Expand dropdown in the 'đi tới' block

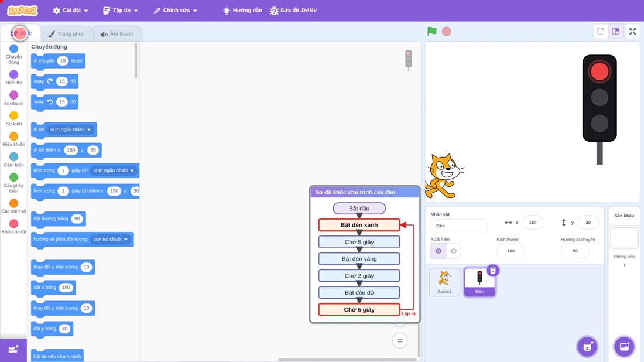pyautogui.click(x=70, y=129)
